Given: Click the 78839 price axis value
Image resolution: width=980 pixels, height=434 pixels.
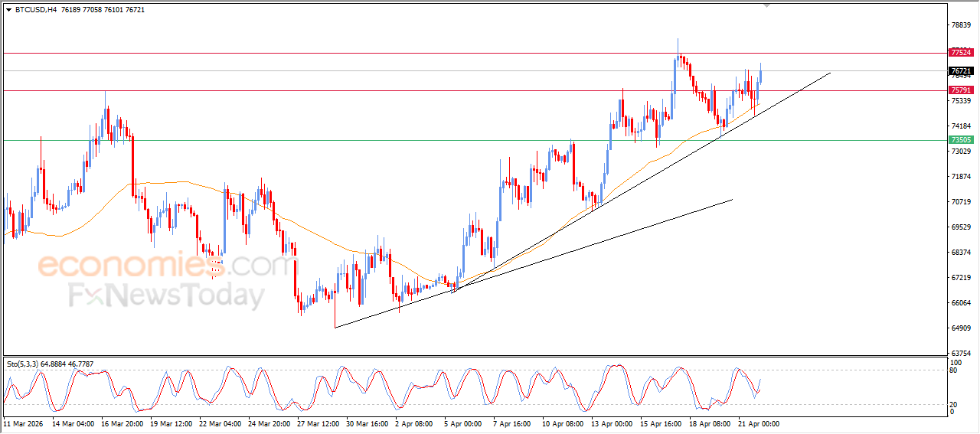Looking at the screenshot, I should click(x=962, y=24).
